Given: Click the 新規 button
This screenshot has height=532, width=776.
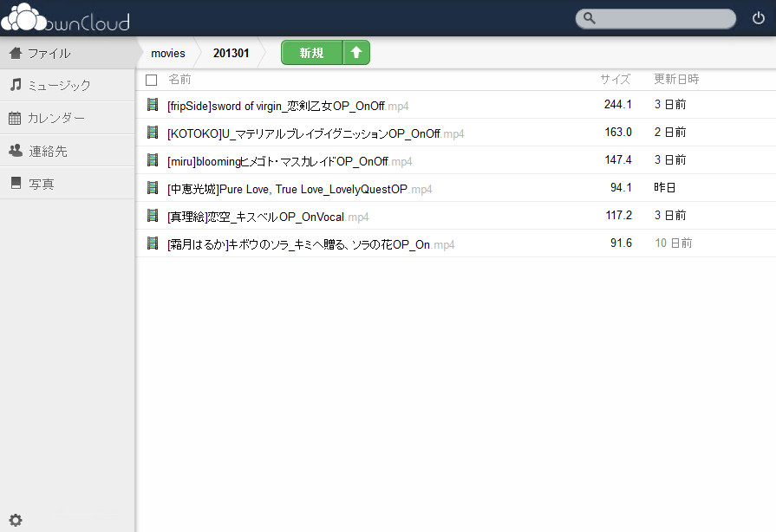Looking at the screenshot, I should pos(312,52).
